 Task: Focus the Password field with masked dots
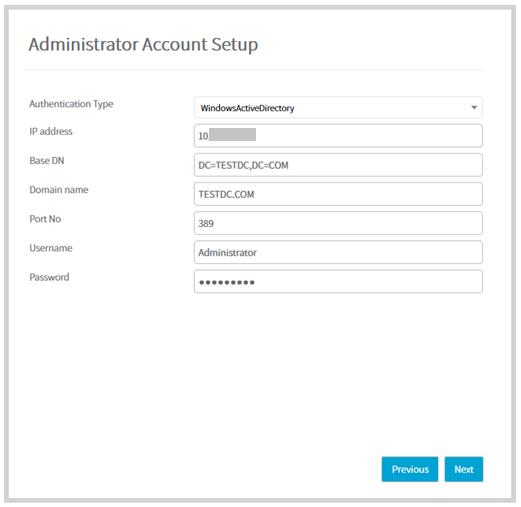[338, 282]
